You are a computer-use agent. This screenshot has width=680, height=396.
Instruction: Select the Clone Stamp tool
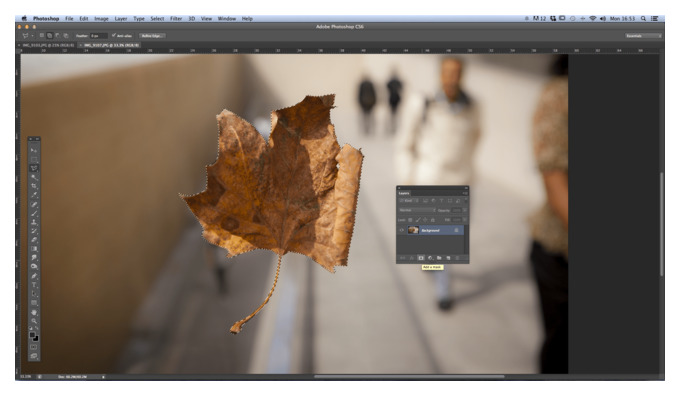34,222
